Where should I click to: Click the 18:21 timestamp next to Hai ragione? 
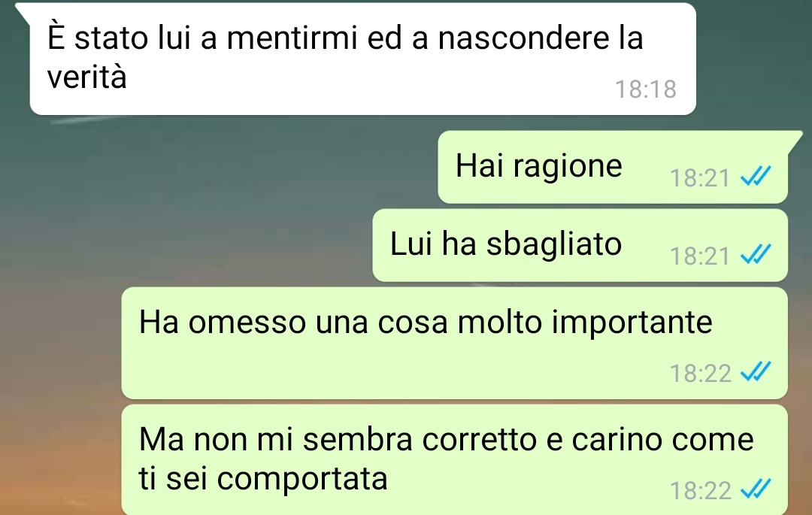coord(700,177)
